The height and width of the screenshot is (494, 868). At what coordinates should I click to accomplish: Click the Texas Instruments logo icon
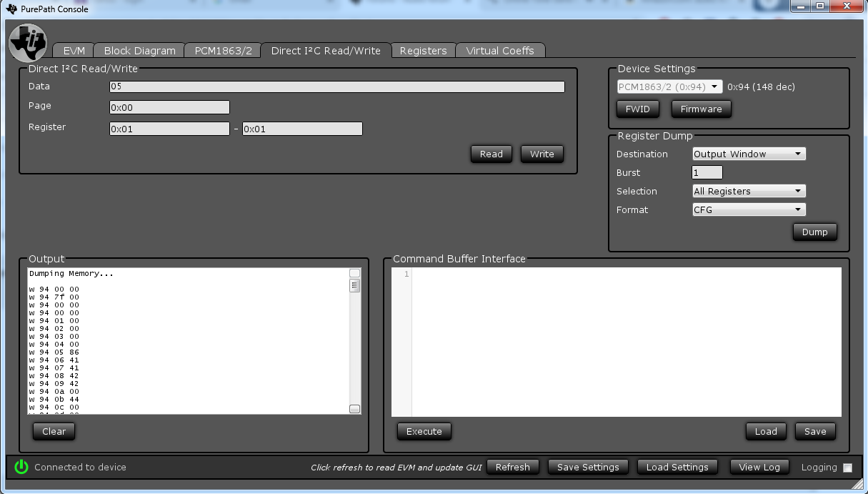[28, 42]
